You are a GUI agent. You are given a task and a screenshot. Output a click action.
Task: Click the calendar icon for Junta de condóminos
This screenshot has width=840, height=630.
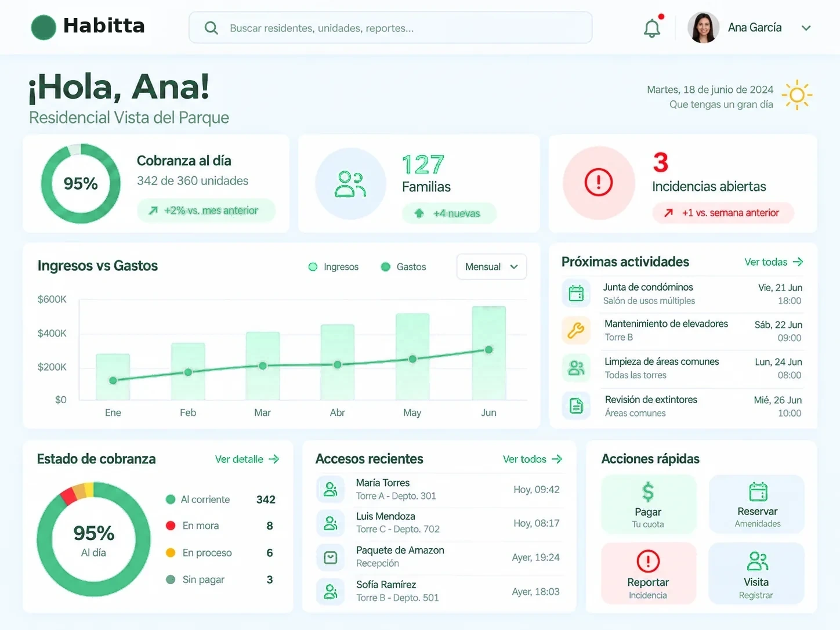[576, 294]
